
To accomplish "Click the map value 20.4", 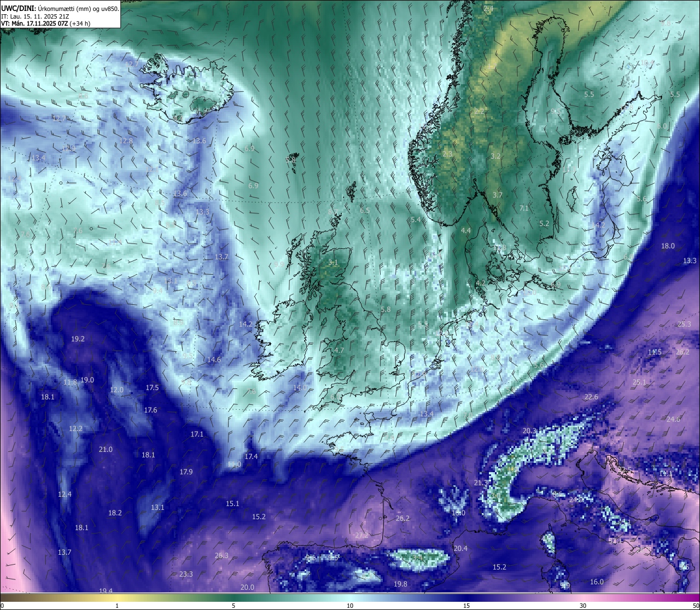I will click(460, 549).
